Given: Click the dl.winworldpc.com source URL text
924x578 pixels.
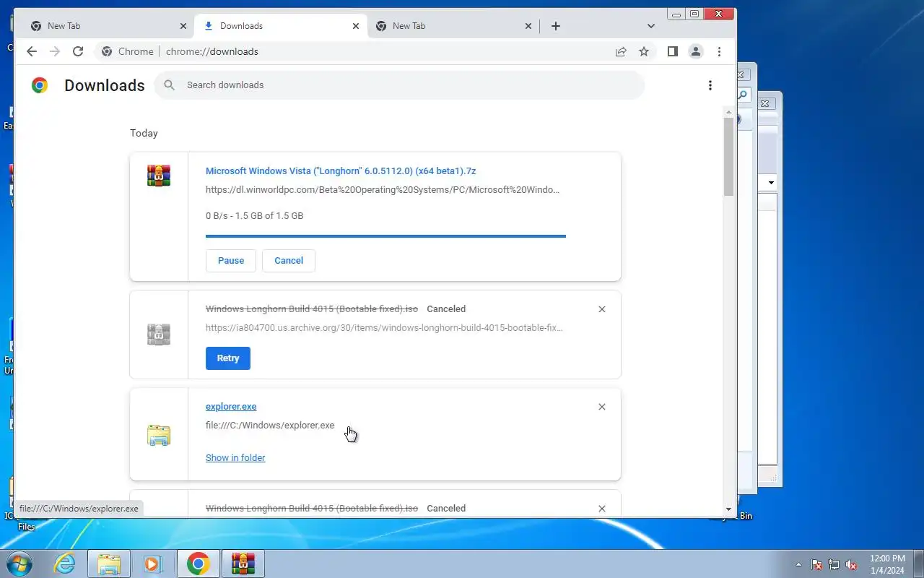Looking at the screenshot, I should pos(383,190).
